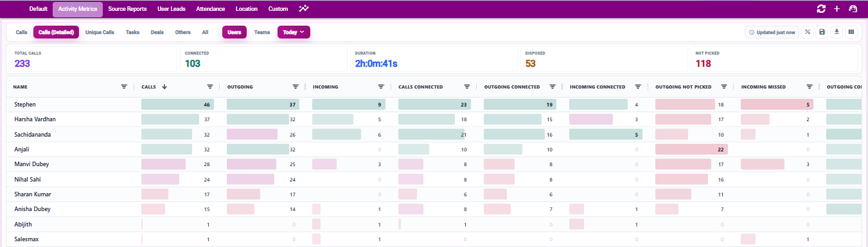
Task: Click the Harsha Vardhan row name
Action: pyautogui.click(x=34, y=119)
